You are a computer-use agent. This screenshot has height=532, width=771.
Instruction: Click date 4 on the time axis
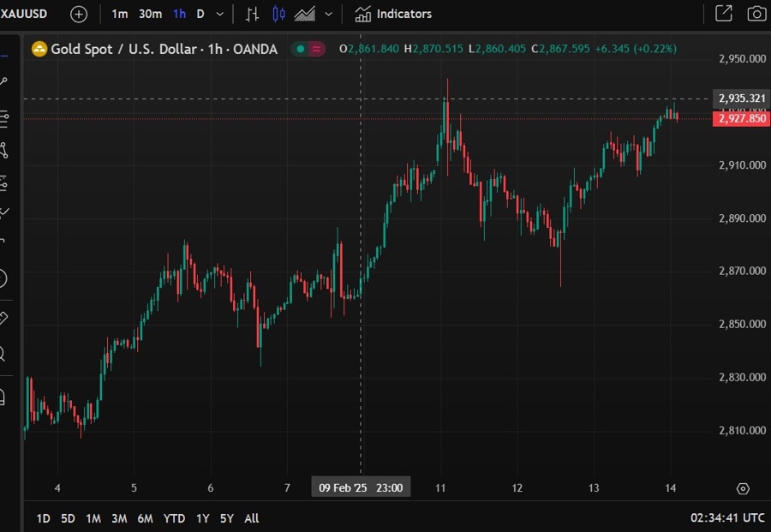click(x=57, y=488)
